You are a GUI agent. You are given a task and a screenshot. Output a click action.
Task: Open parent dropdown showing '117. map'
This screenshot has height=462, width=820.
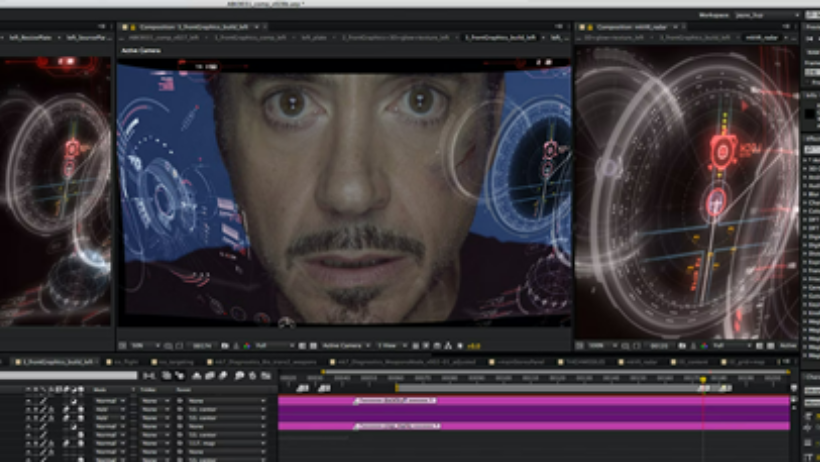click(226, 443)
